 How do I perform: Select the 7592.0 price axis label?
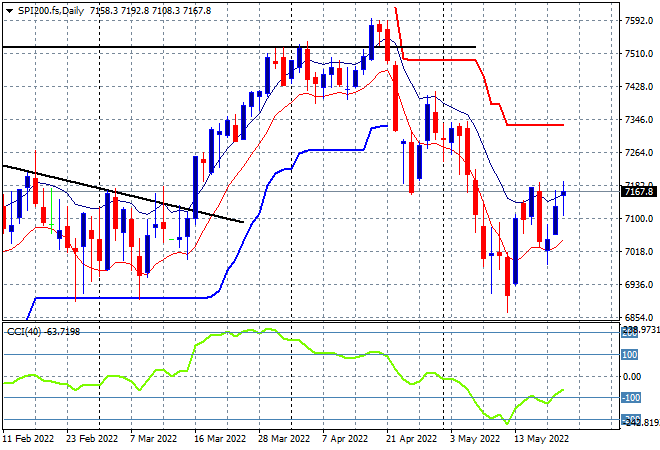pos(639,21)
